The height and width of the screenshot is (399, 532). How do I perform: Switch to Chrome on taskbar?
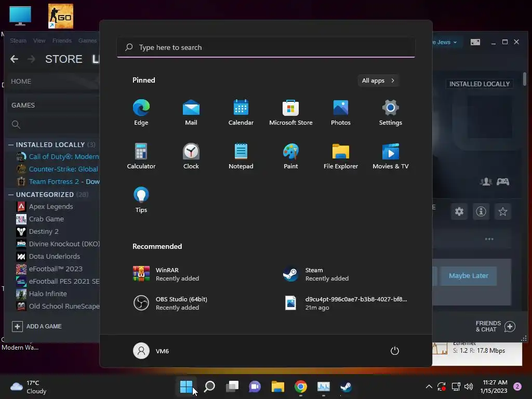(x=301, y=387)
